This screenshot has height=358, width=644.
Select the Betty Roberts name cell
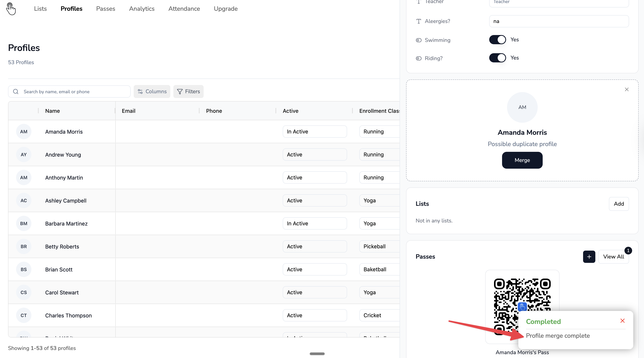(x=62, y=247)
